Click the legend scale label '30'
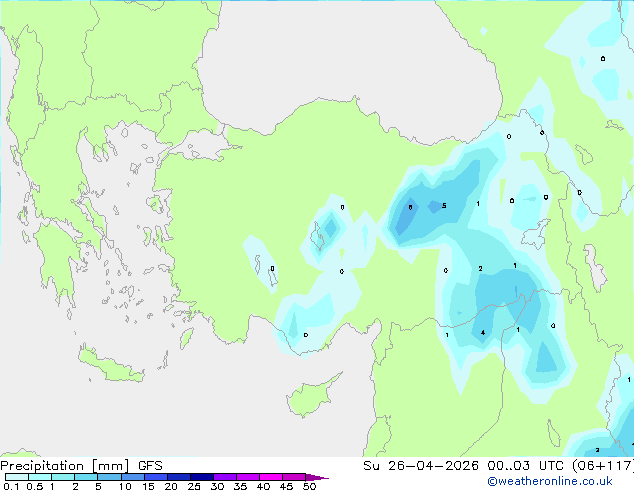 217,486
